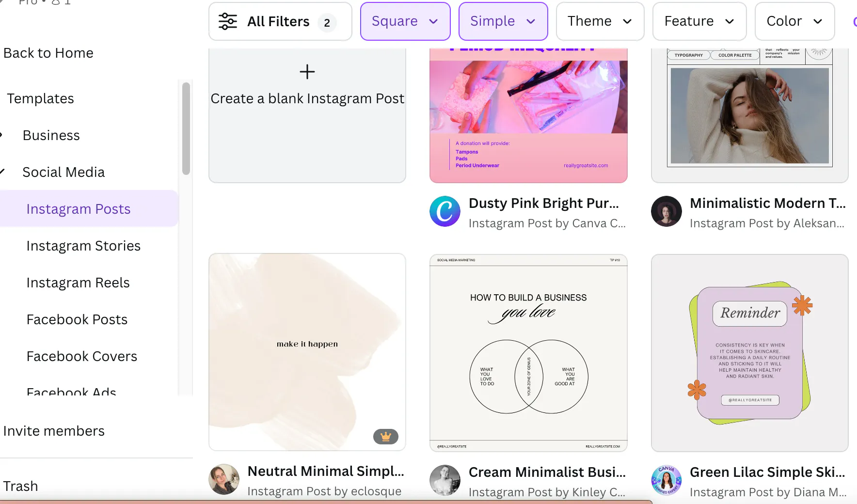Select Instagram Stories in sidebar

click(83, 246)
